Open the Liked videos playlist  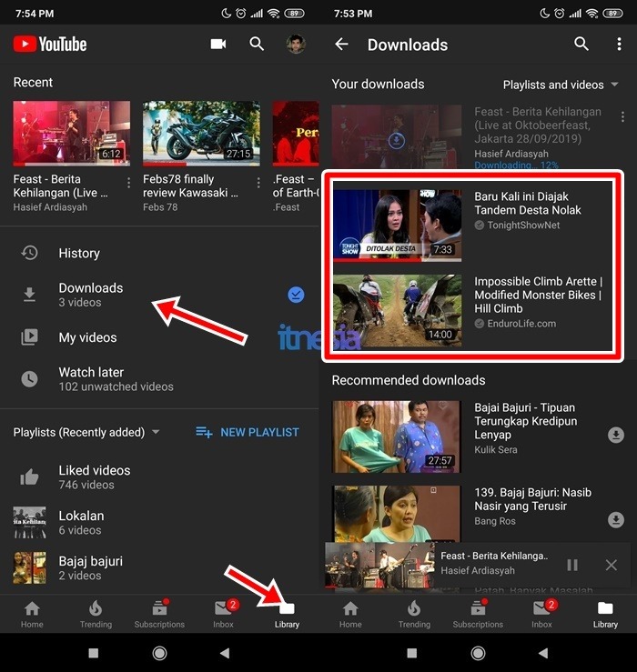point(159,477)
